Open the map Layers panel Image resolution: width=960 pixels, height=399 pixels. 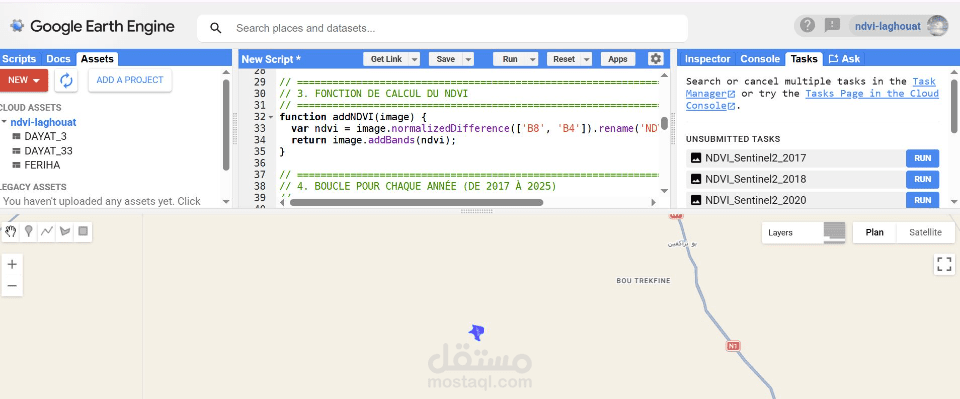(x=803, y=233)
